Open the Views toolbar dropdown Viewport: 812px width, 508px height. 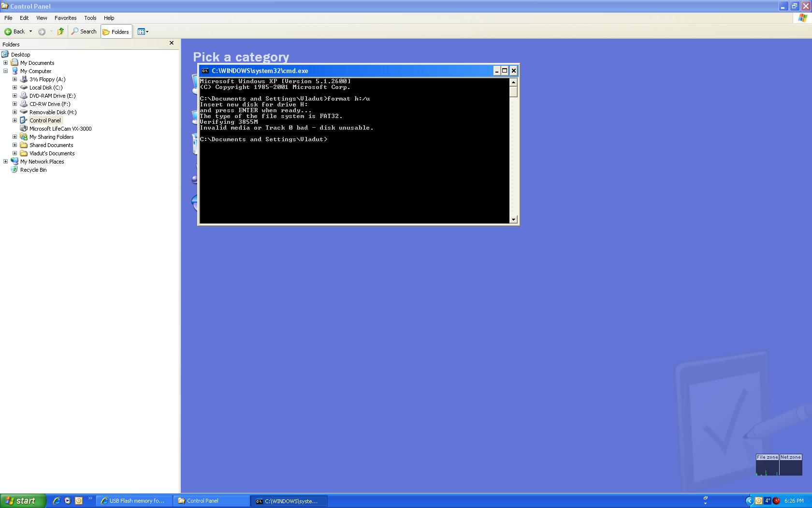(x=143, y=31)
